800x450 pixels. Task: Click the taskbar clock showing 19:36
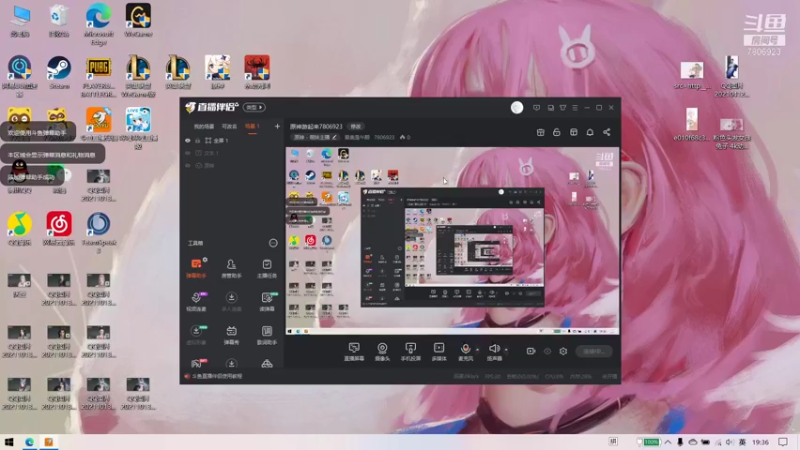tap(760, 442)
